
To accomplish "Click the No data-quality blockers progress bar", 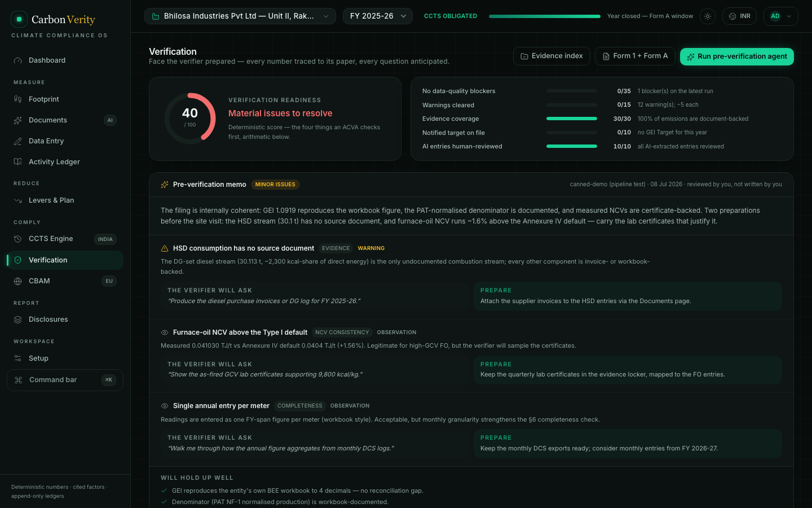I will pyautogui.click(x=572, y=91).
